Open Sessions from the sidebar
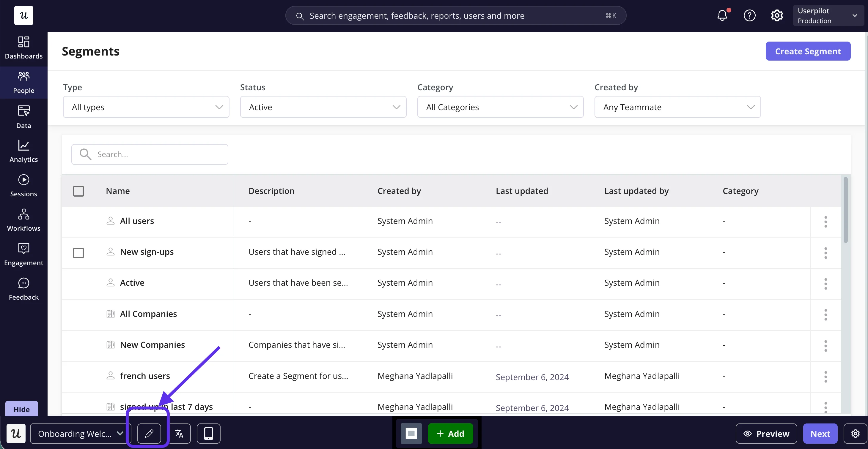Image resolution: width=868 pixels, height=449 pixels. pos(23,186)
